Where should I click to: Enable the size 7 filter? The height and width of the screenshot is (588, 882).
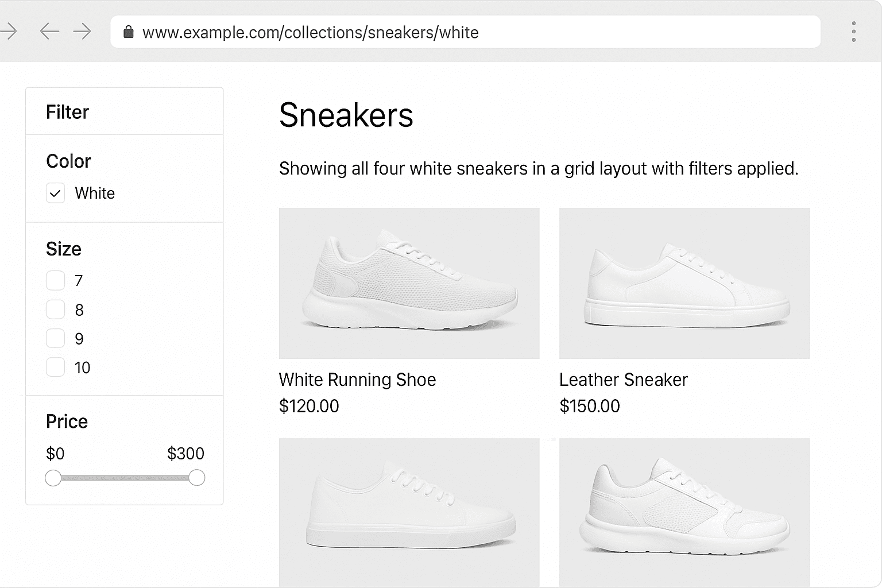pos(55,280)
